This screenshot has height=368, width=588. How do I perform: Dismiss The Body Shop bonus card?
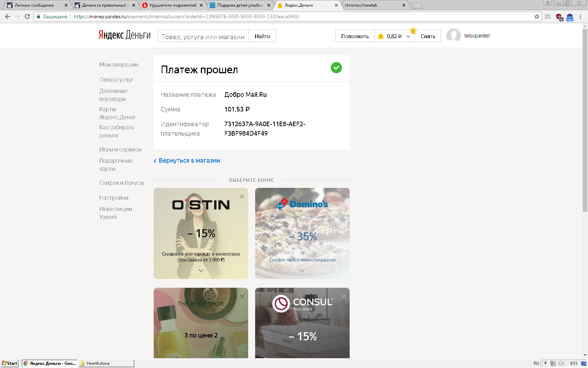[242, 297]
